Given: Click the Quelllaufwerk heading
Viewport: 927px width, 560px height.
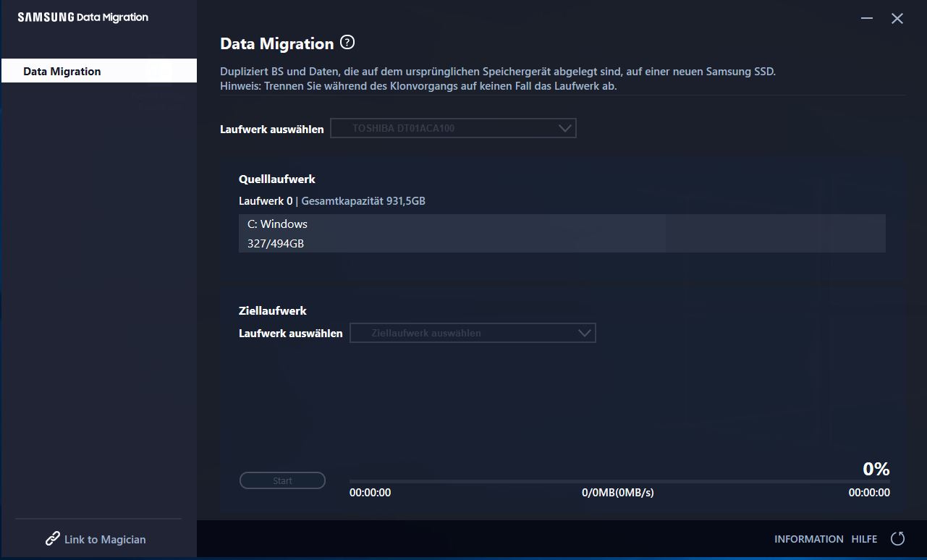Looking at the screenshot, I should (x=277, y=179).
